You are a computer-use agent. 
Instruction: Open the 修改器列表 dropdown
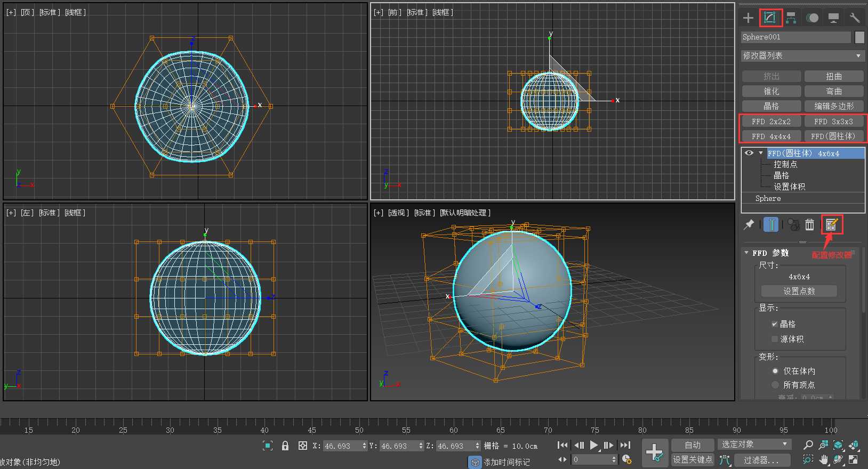(802, 55)
